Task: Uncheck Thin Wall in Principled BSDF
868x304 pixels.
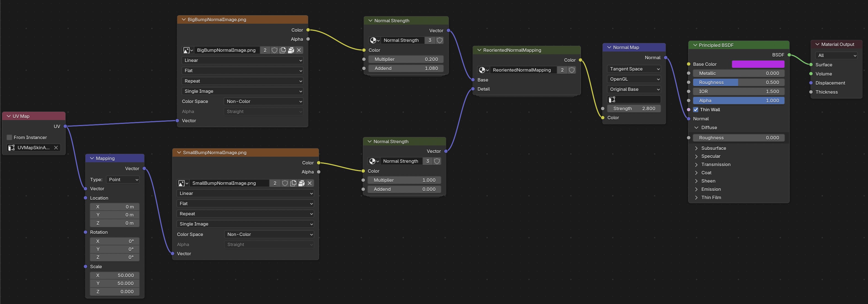Action: point(696,110)
